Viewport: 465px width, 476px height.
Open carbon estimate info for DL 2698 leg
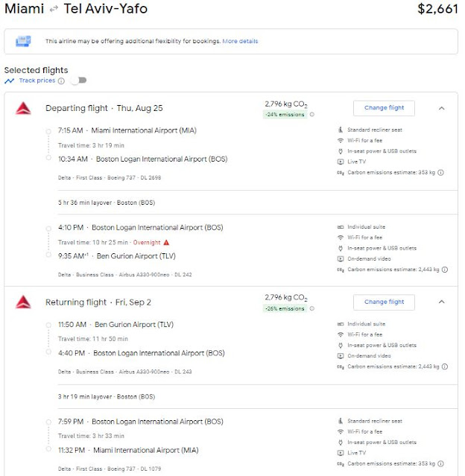(440, 172)
